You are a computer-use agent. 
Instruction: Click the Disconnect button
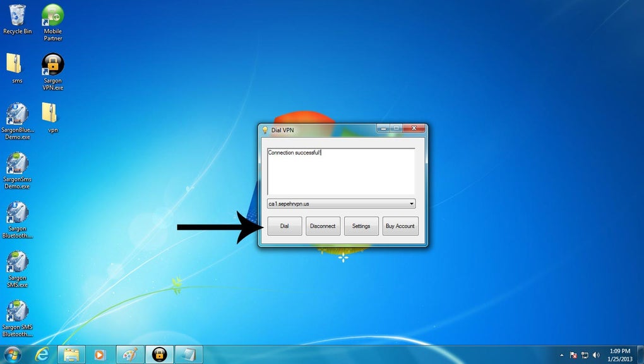click(x=323, y=226)
